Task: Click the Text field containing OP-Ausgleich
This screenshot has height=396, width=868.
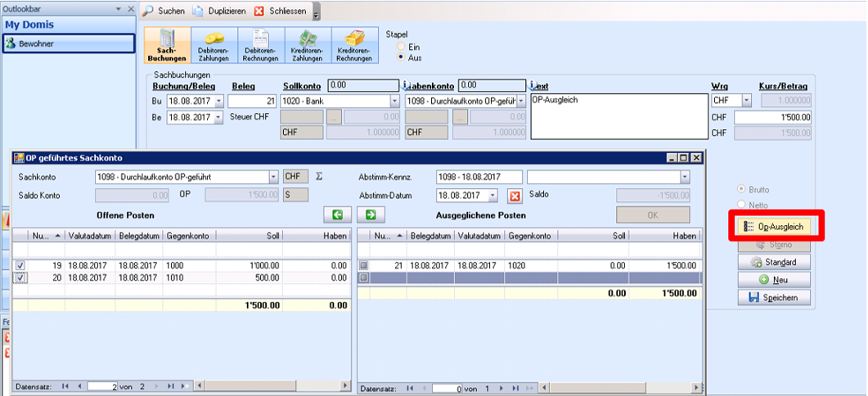Action: [618, 116]
